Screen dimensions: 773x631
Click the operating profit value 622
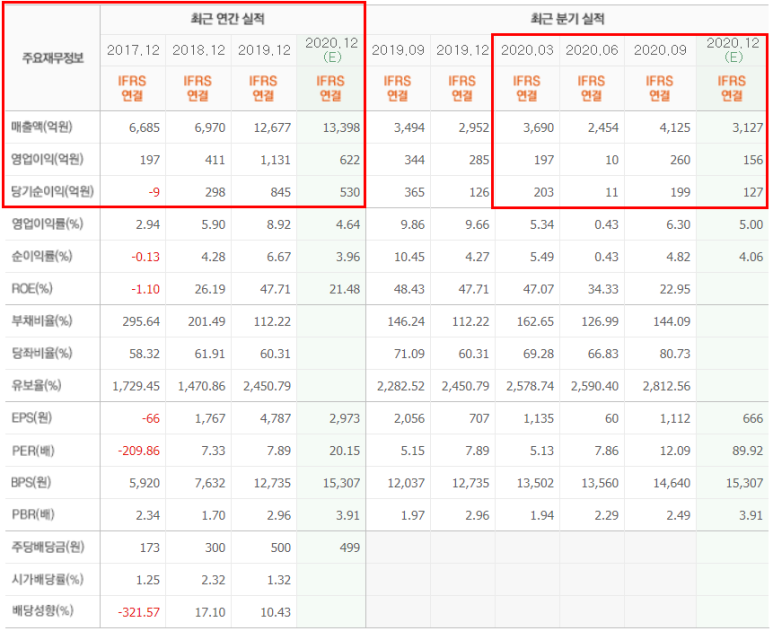tap(350, 160)
